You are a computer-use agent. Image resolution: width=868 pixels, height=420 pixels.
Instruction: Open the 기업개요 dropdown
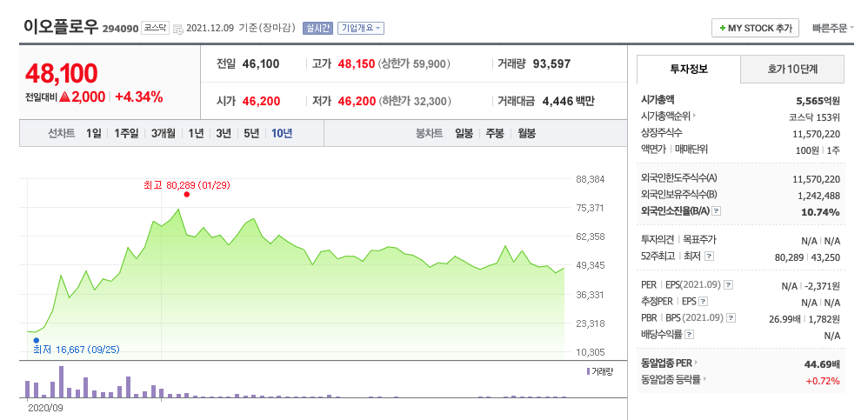[x=360, y=28]
